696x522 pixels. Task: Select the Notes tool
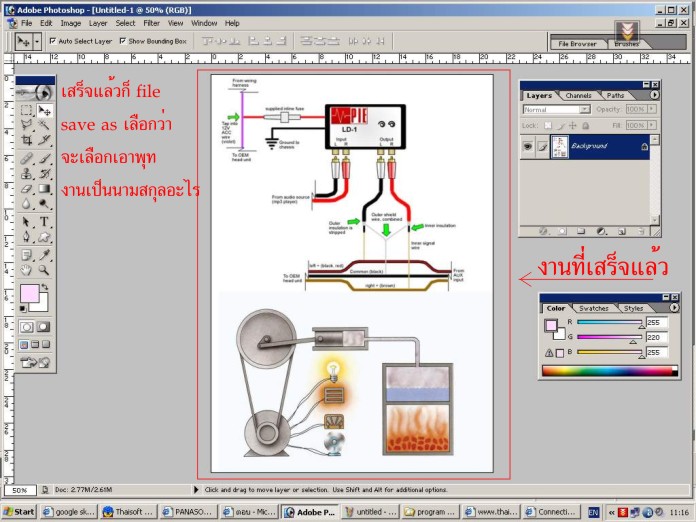26,255
